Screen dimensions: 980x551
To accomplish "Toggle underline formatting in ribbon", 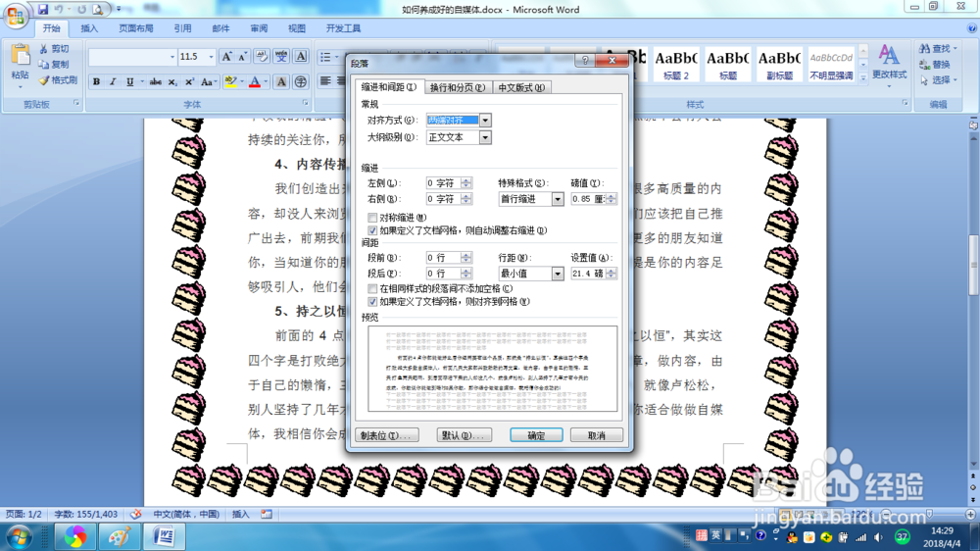I will click(x=130, y=82).
